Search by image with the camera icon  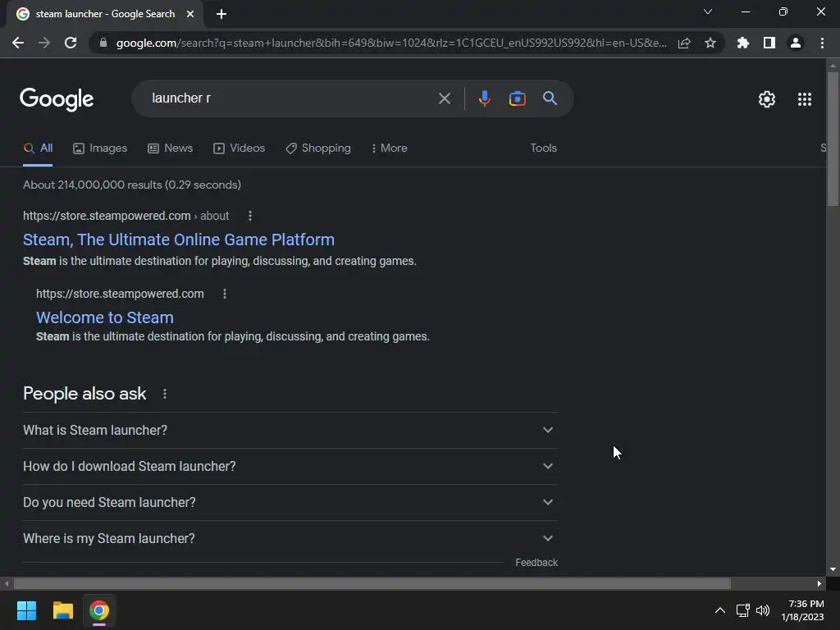point(517,98)
